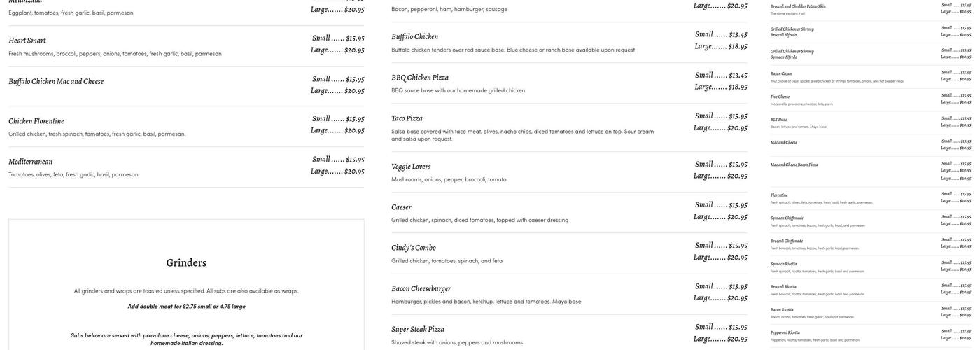Click the Heart Smart pizza title
This screenshot has height=350, width=980.
[x=27, y=41]
